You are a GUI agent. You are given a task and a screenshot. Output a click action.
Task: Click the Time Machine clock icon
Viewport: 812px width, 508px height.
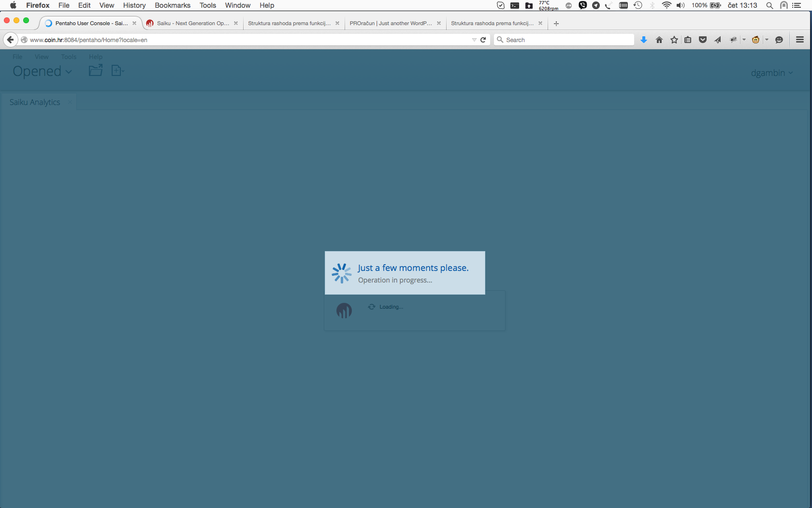pyautogui.click(x=638, y=5)
